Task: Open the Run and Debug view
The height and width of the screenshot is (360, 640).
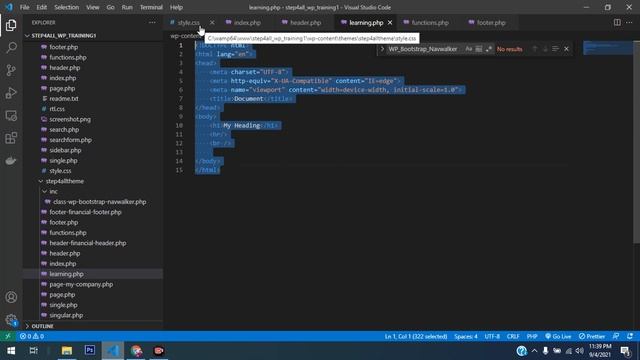Action: click(11, 93)
